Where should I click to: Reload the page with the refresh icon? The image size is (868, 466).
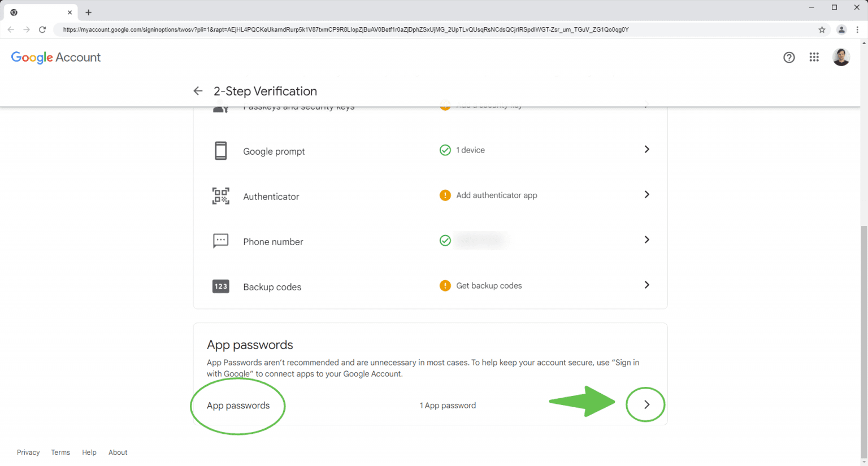point(42,29)
